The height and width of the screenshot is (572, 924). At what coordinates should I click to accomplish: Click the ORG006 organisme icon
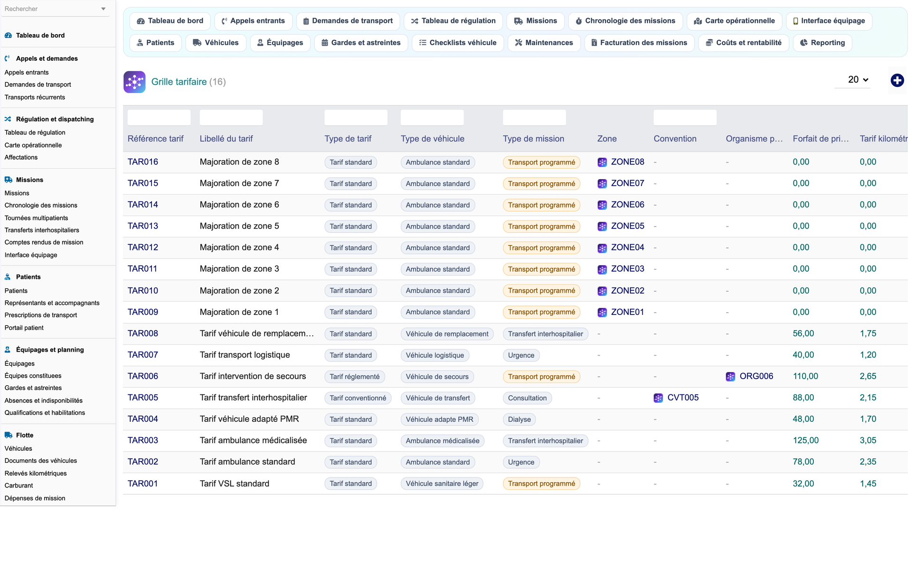[730, 377]
